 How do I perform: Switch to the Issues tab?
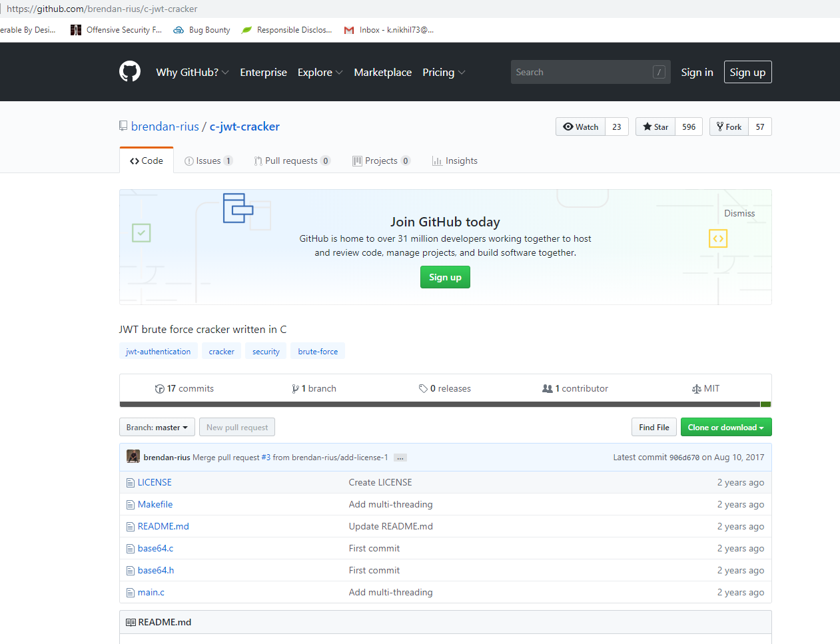tap(208, 161)
